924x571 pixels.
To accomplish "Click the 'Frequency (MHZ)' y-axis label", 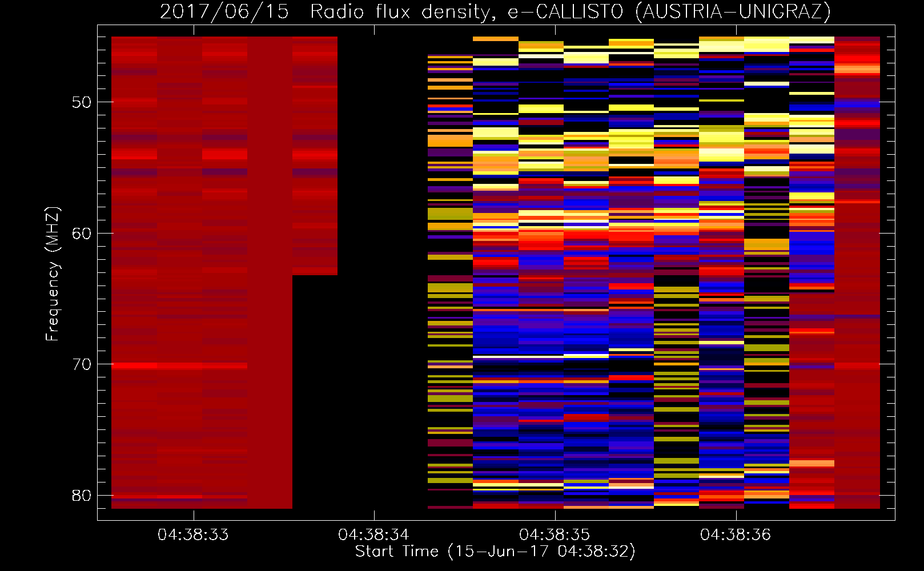I will pyautogui.click(x=53, y=274).
